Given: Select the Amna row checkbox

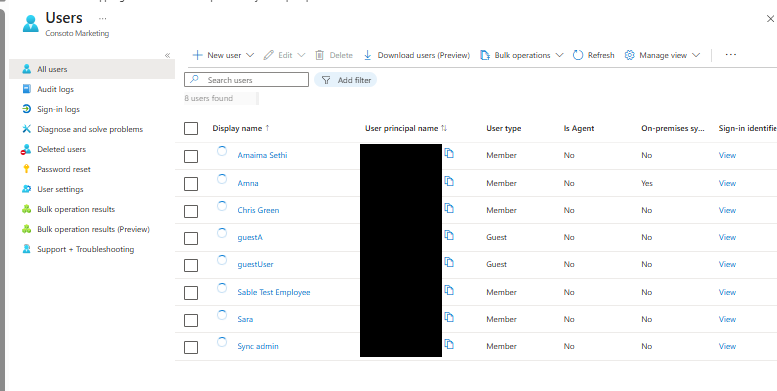Looking at the screenshot, I should pos(191,184).
